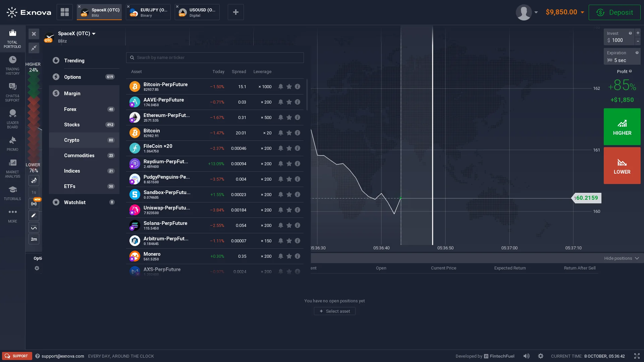Toggle price alert bell for AAVE-PerpFuture
The image size is (644, 362).
coord(281,102)
